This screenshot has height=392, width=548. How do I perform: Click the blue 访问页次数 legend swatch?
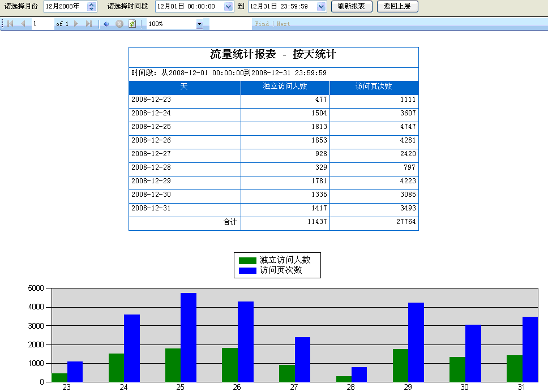pyautogui.click(x=247, y=270)
